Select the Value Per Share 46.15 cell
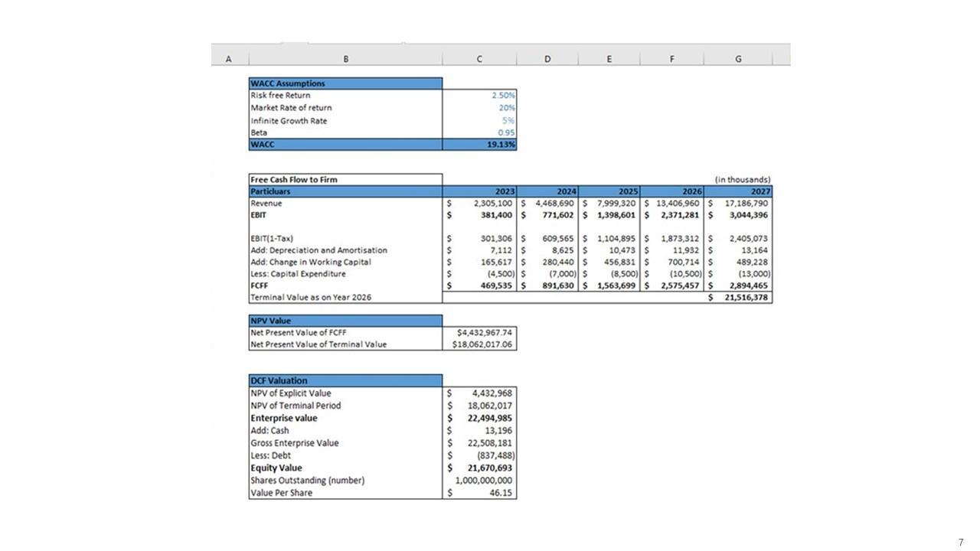Viewport: 980px width, 551px height. [x=480, y=493]
